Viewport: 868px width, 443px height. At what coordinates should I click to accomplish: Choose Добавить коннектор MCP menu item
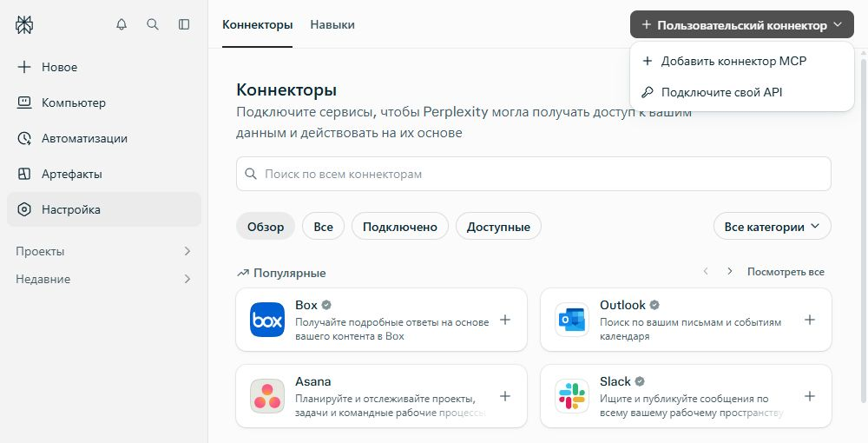[x=742, y=61]
